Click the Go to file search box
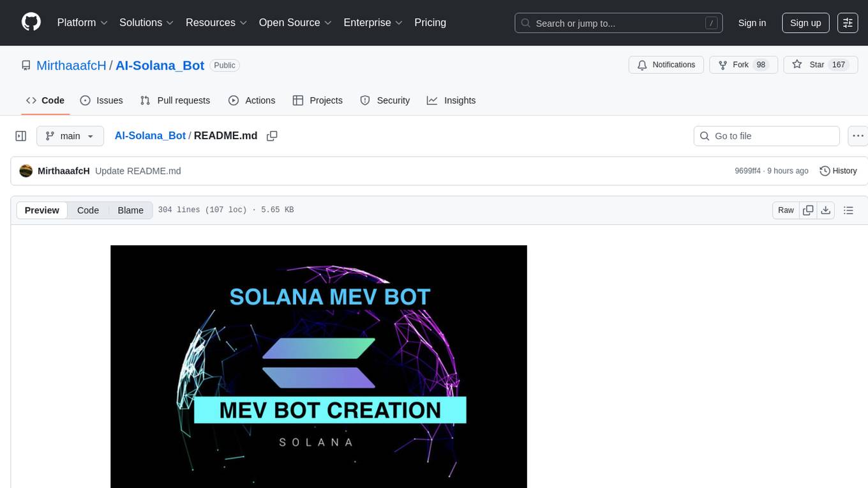Viewport: 868px width, 488px height. click(767, 136)
